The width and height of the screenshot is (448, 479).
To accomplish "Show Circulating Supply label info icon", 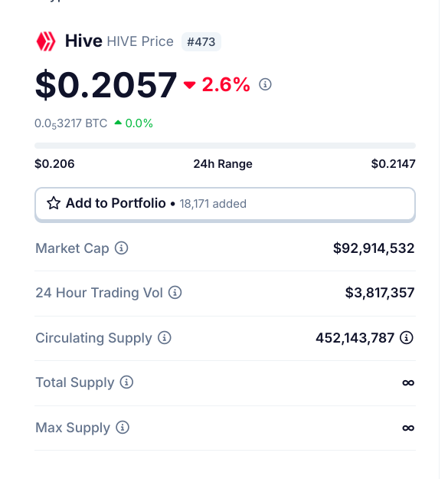I will [165, 337].
